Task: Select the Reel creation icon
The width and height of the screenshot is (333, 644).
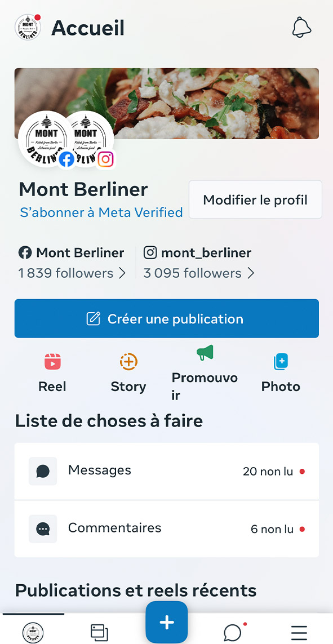Action: [x=52, y=362]
